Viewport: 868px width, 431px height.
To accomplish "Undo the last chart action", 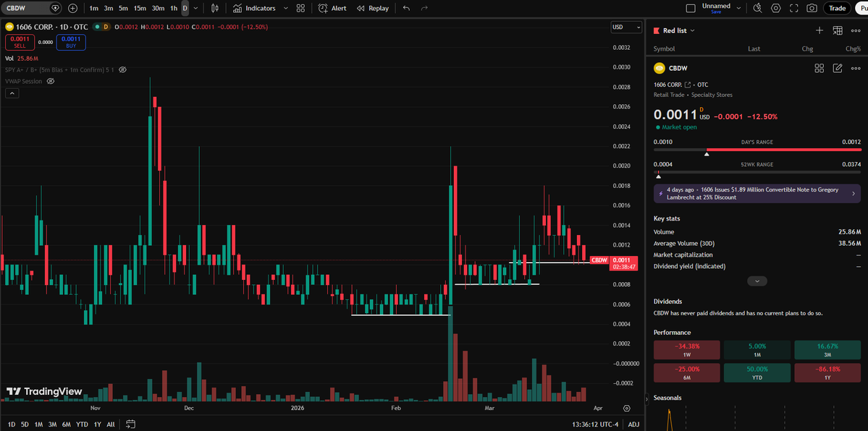I will point(407,8).
